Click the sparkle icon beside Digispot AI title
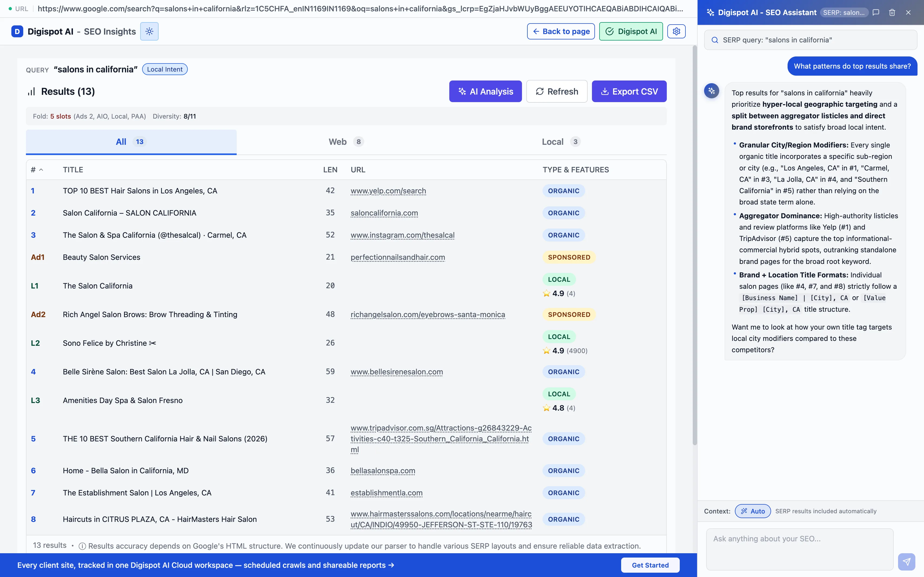This screenshot has height=577, width=924. click(710, 12)
